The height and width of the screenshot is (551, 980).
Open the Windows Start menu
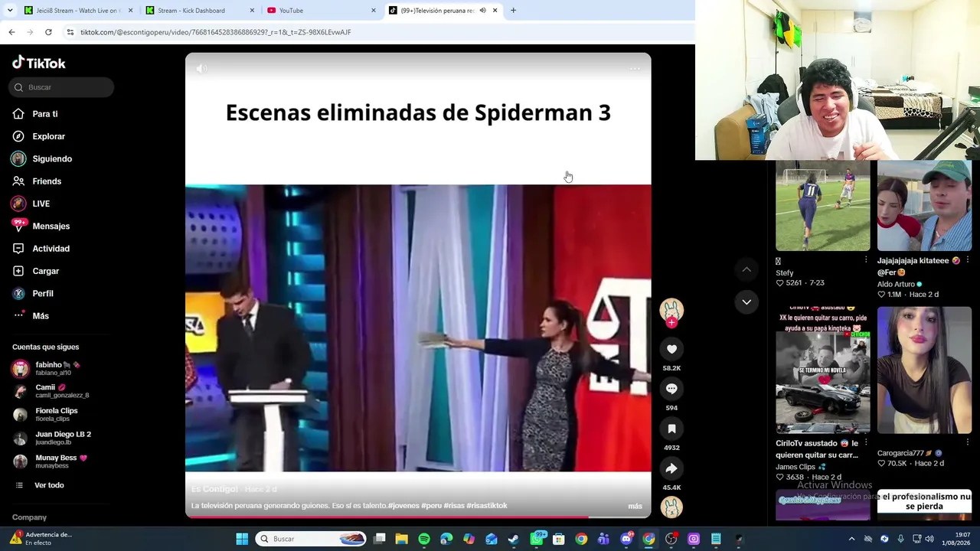(x=242, y=539)
